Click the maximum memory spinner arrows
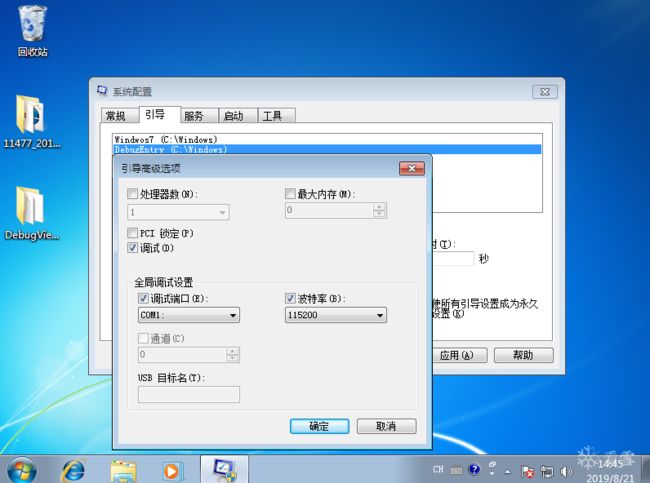 pos(379,210)
